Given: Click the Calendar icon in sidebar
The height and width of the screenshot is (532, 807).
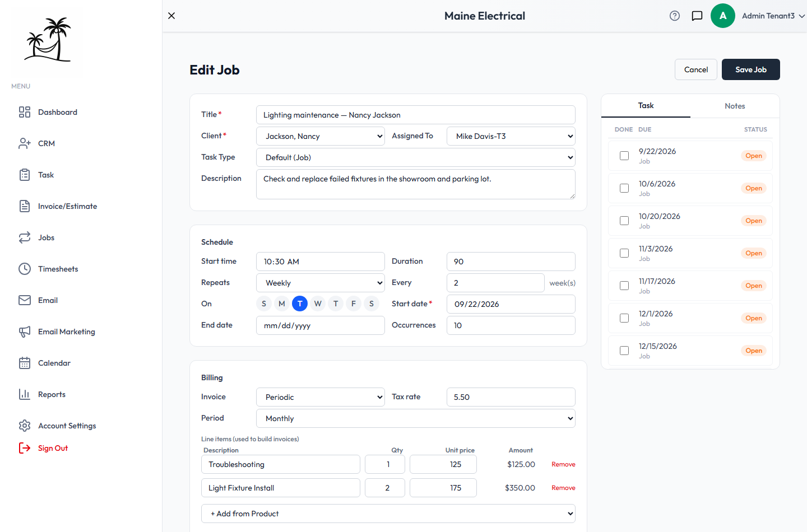Looking at the screenshot, I should pyautogui.click(x=25, y=363).
